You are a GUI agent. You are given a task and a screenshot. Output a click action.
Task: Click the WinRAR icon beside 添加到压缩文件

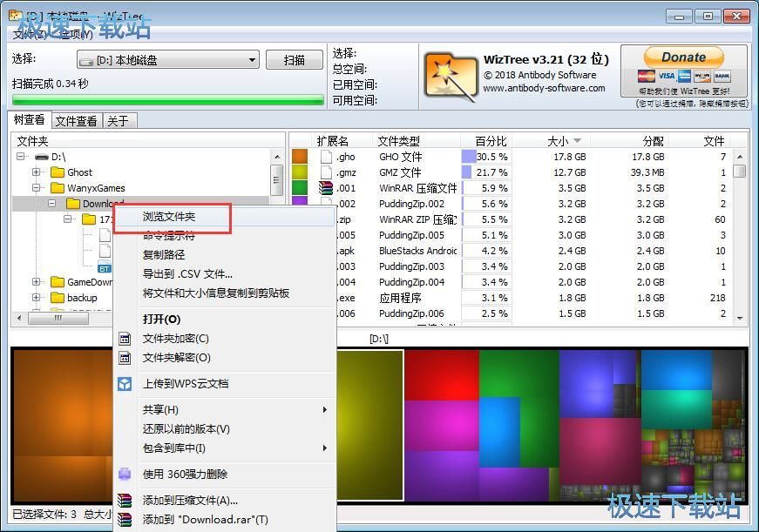tap(125, 501)
